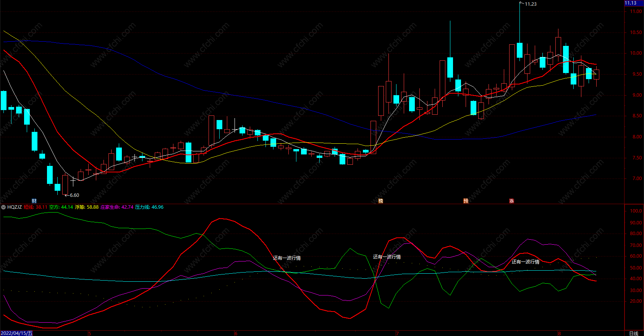Open the 预 forecast marker
Image resolution: width=644 pixels, height=336 pixels.
(466, 201)
